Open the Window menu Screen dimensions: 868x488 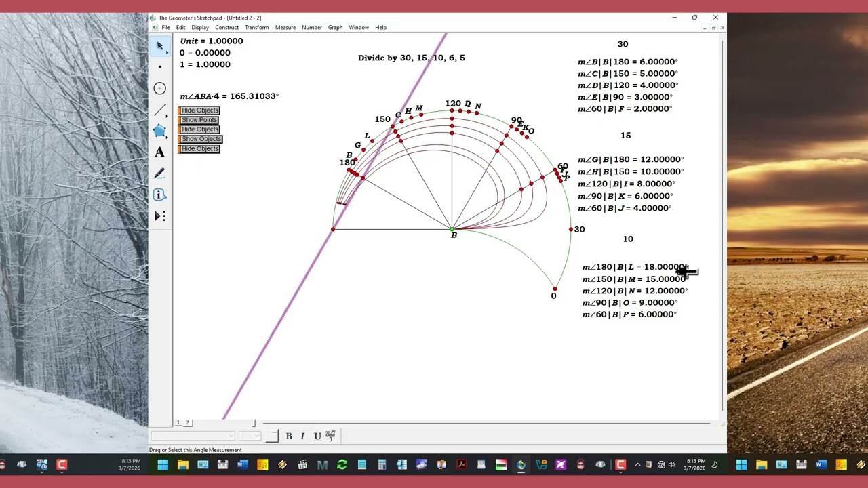359,28
